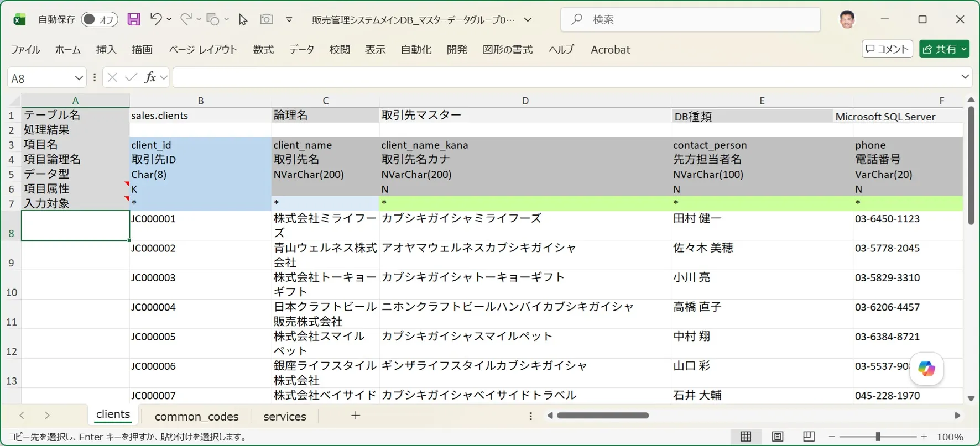Switch to Page Break Preview icon
Screen dimensions: 980x446
tap(809, 437)
